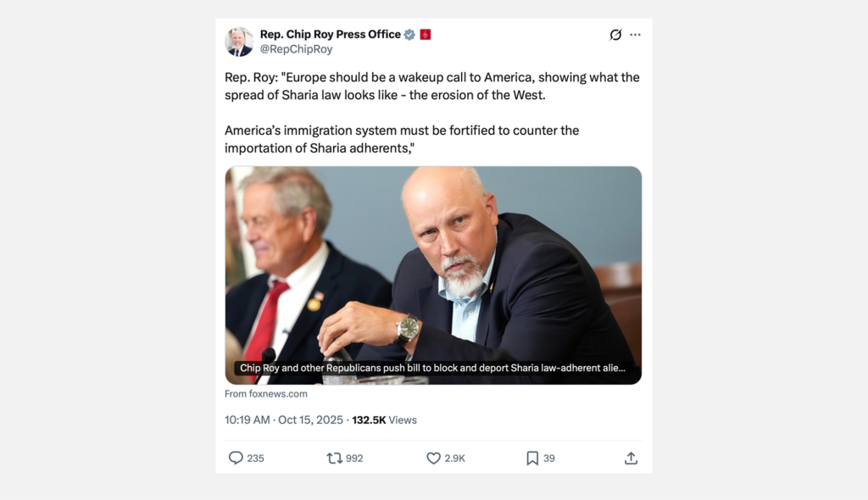The image size is (868, 500).
Task: Visit the "From foxnews.com" source link
Action: [x=266, y=394]
